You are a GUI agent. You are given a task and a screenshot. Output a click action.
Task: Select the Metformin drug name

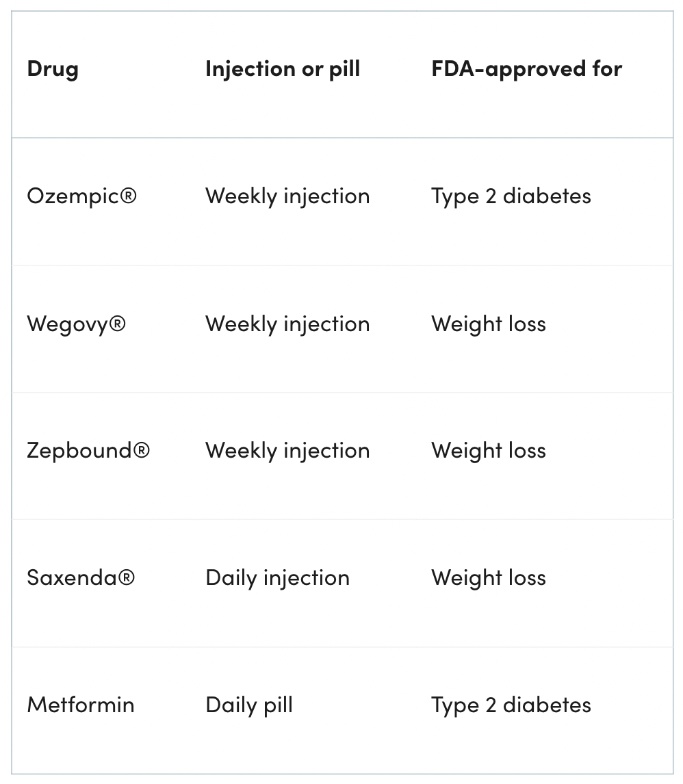[x=81, y=705]
